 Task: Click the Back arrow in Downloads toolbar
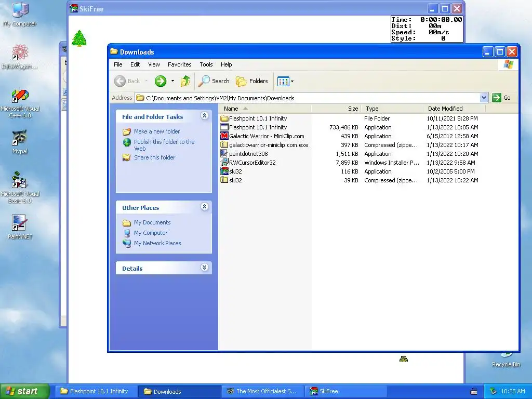coord(127,81)
